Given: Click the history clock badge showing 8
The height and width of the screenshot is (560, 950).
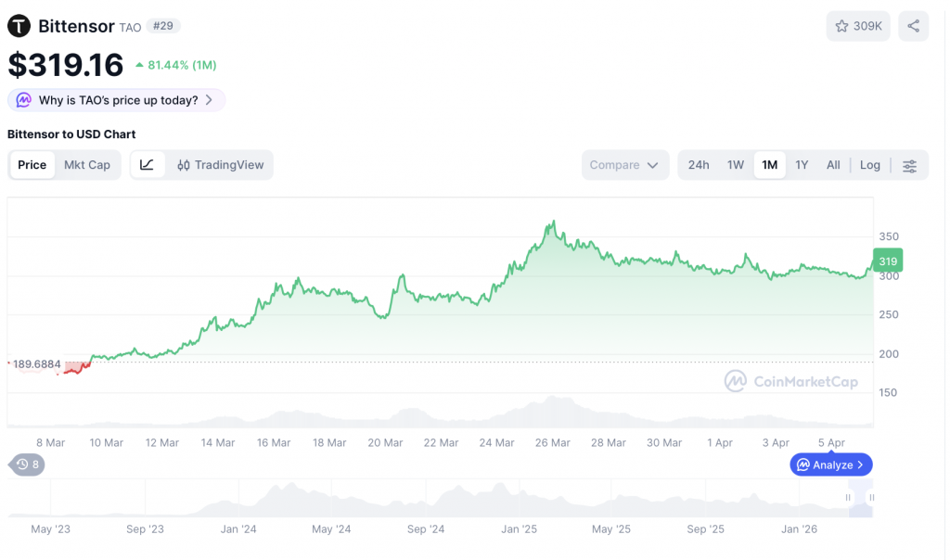Looking at the screenshot, I should [27, 465].
